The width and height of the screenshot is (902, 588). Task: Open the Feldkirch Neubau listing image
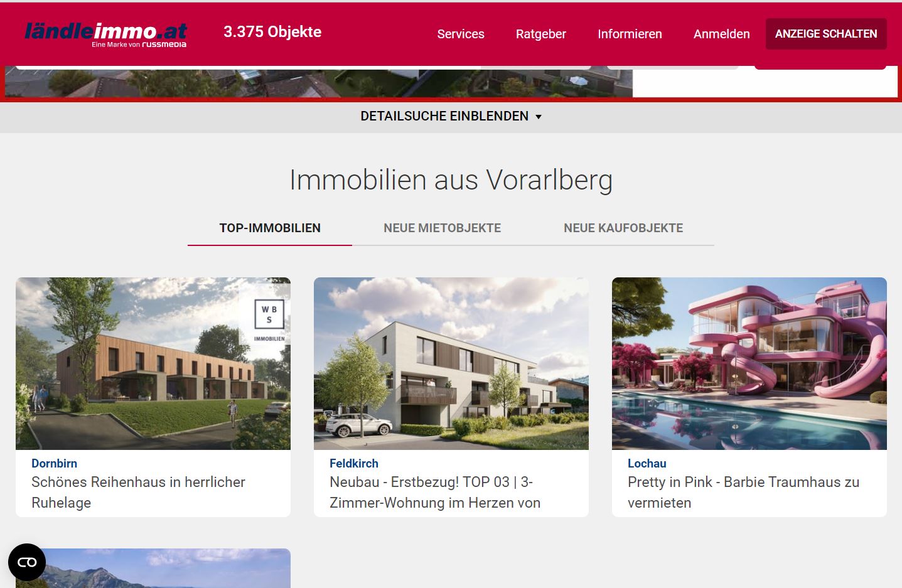[451, 363]
